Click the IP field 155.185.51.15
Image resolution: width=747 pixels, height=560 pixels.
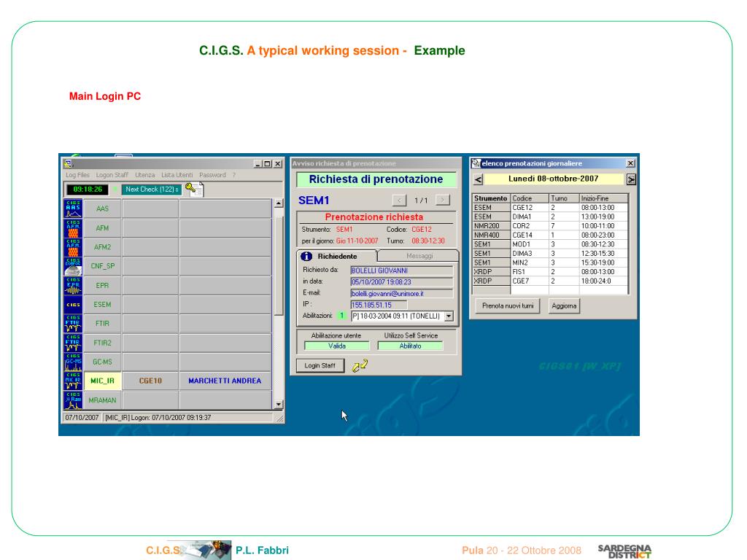[379, 305]
